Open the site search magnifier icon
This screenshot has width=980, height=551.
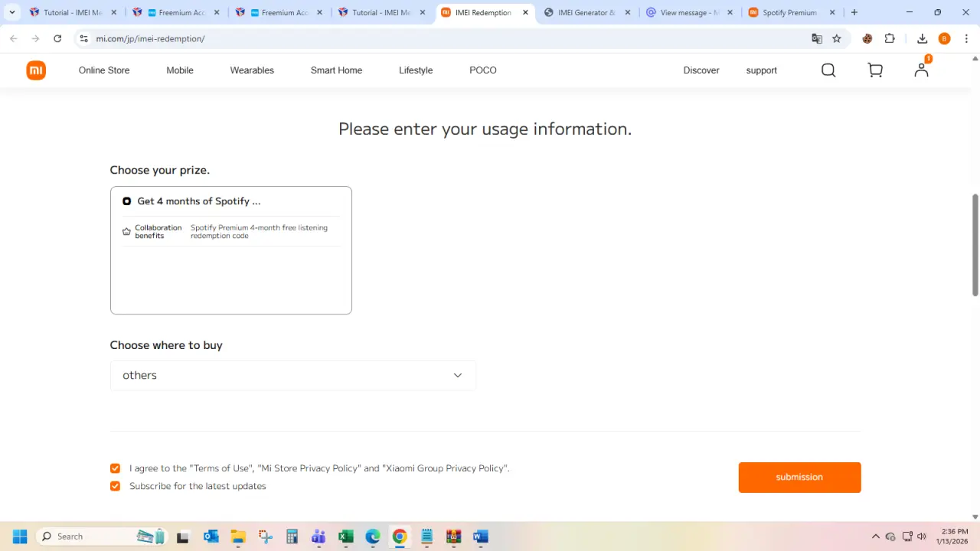point(828,70)
